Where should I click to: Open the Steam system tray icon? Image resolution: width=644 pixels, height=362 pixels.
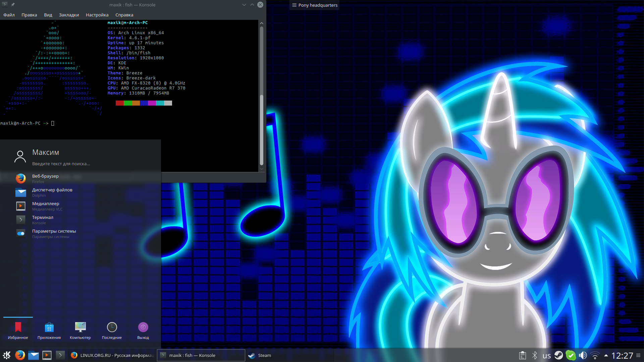point(558,355)
